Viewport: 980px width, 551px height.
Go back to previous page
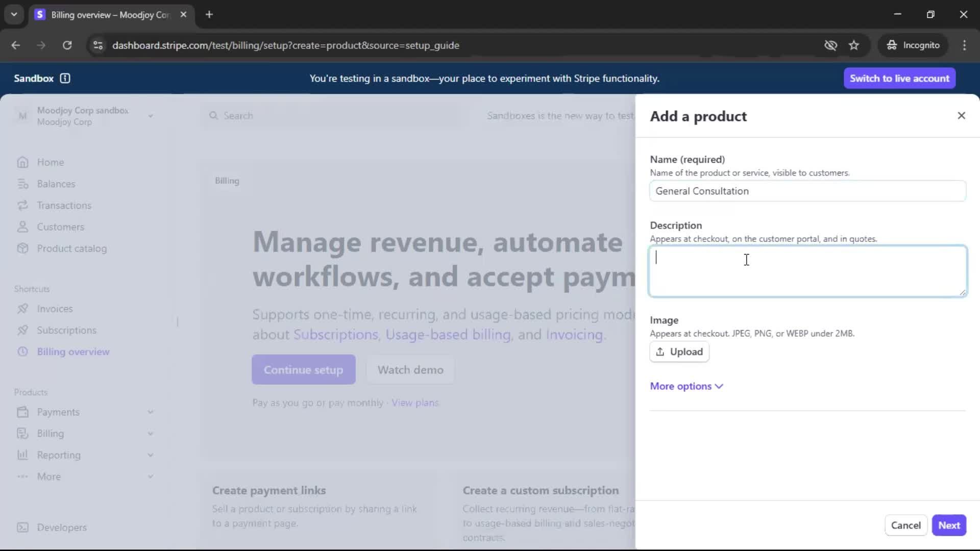[16, 45]
